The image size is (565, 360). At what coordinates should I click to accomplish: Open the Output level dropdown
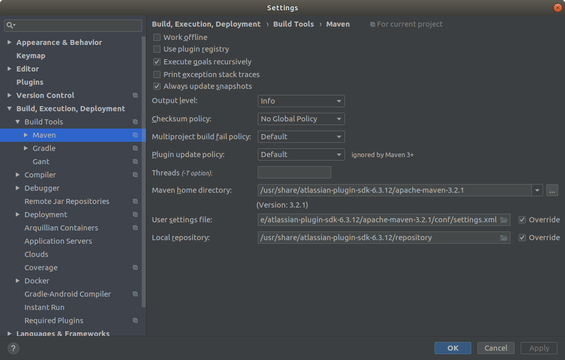click(301, 101)
